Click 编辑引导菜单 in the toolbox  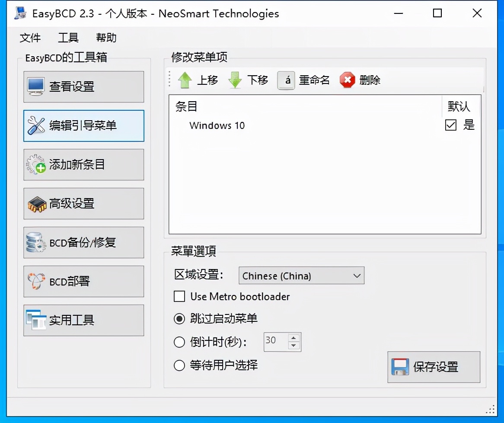(83, 125)
